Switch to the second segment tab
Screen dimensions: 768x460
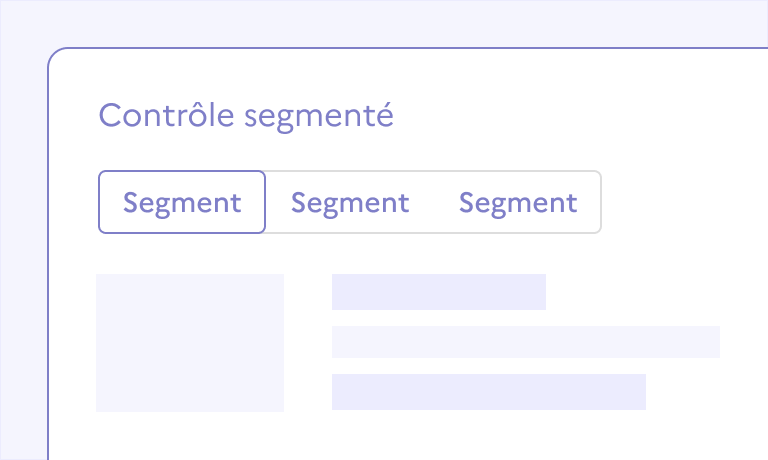350,203
